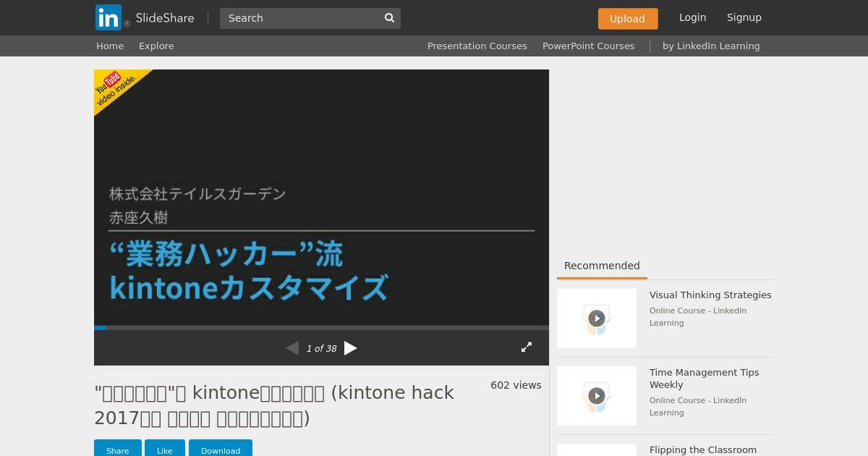
Task: Open Presentation Courses link
Action: click(477, 46)
